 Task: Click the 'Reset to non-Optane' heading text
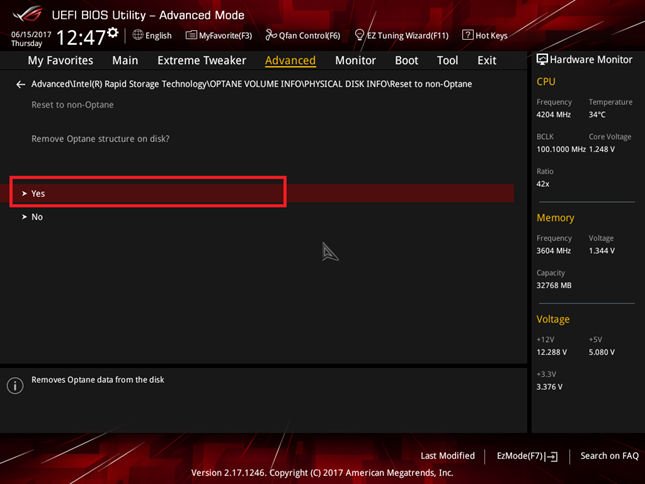pyautogui.click(x=72, y=105)
